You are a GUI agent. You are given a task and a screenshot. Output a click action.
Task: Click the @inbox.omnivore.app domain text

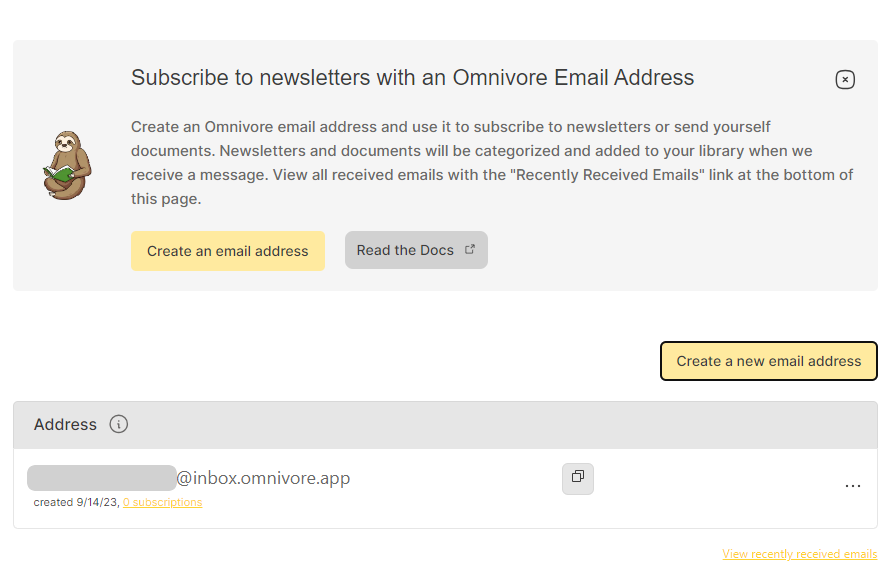(263, 478)
